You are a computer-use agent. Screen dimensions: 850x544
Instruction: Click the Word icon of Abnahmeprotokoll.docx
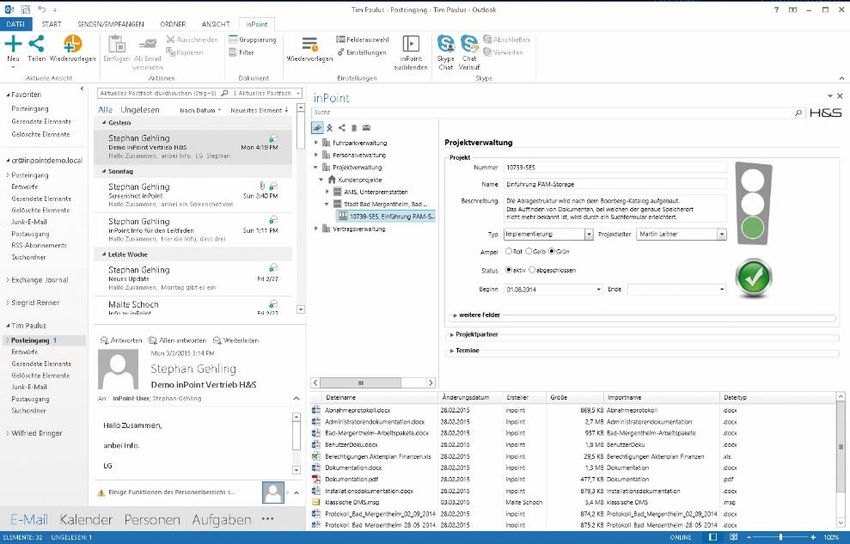[x=316, y=411]
